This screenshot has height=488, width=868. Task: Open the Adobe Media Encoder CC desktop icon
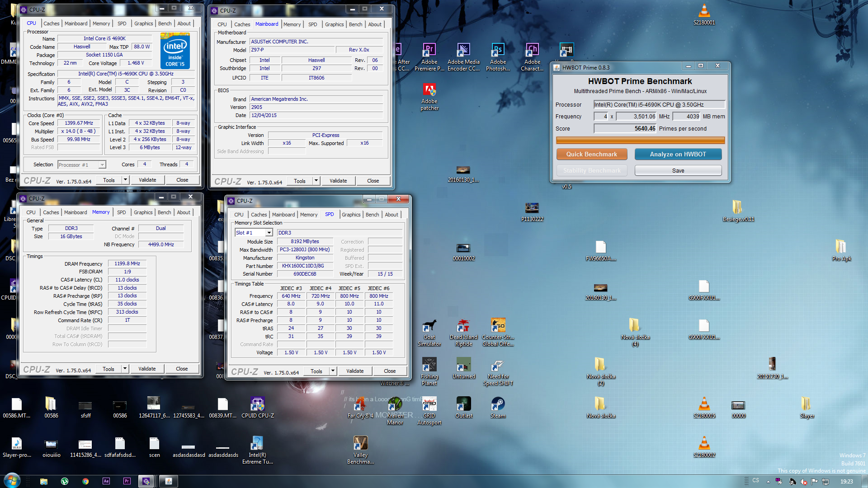point(463,57)
